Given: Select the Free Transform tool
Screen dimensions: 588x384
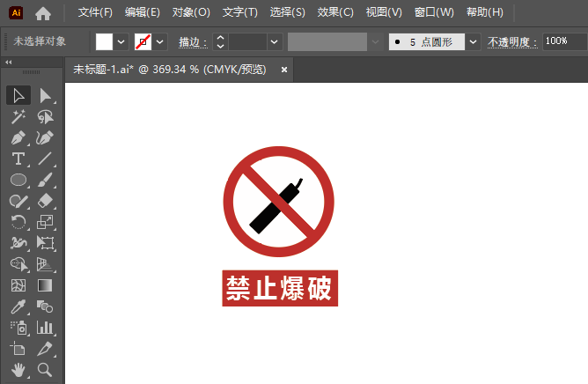Looking at the screenshot, I should (46, 243).
